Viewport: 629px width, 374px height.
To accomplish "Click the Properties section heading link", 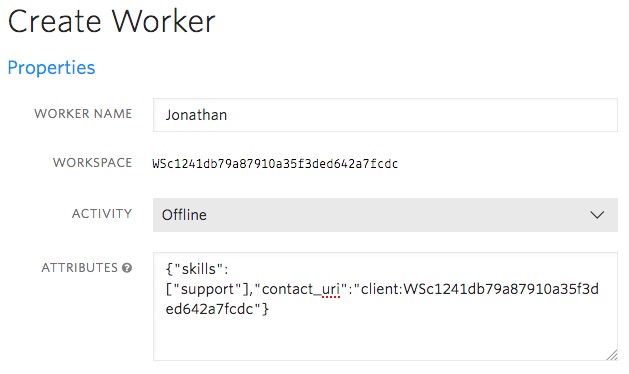I will (51, 67).
